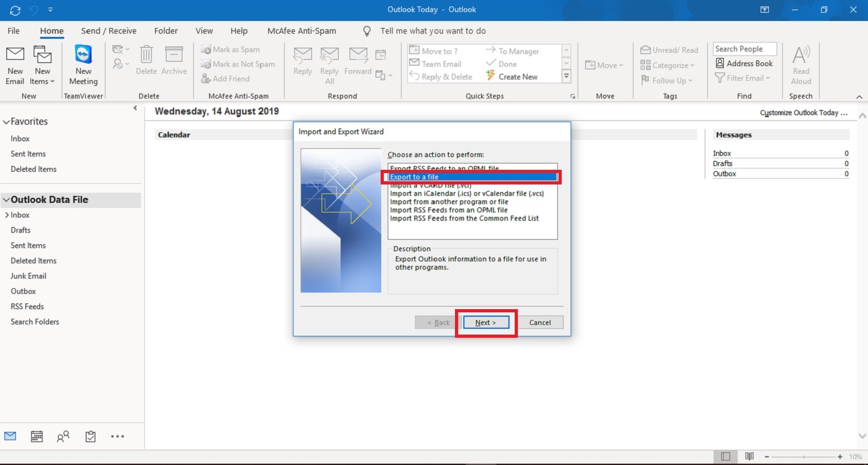Open more navigation options ellipsis
This screenshot has height=465, width=868.
(117, 436)
